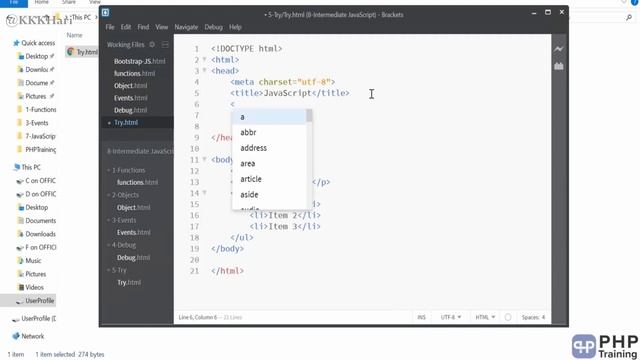
Task: Open Extension Manager brick icon
Action: pyautogui.click(x=558, y=66)
